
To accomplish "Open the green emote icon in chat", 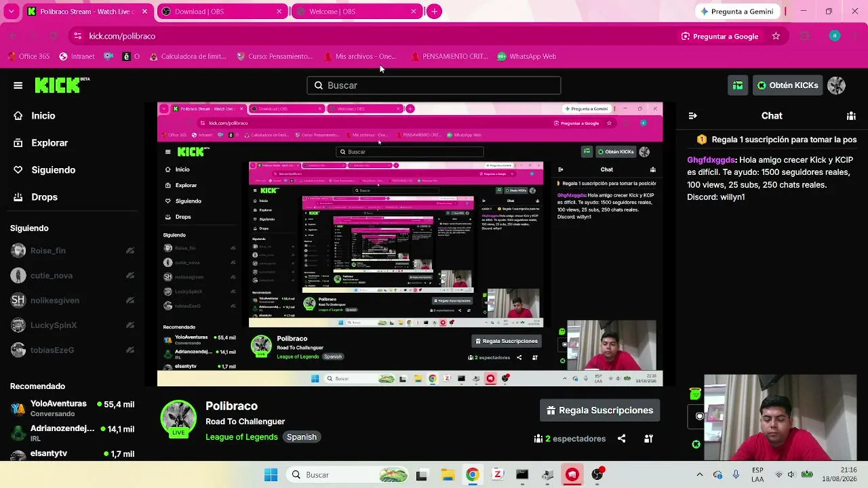I will coord(695,394).
